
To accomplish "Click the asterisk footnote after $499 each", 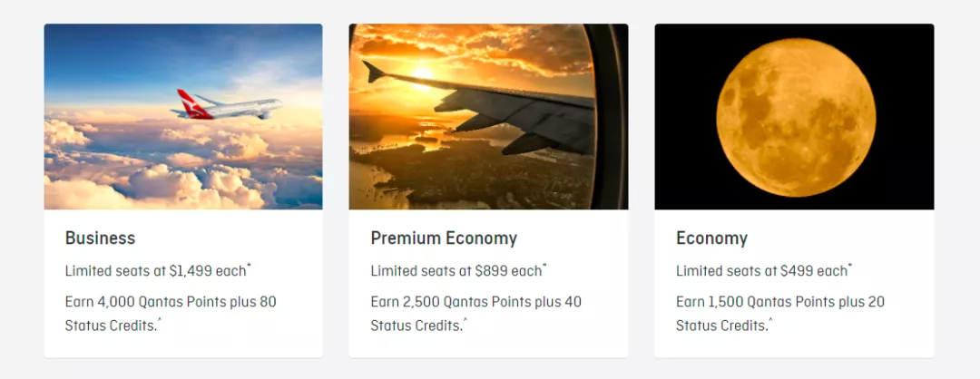I will point(850,266).
